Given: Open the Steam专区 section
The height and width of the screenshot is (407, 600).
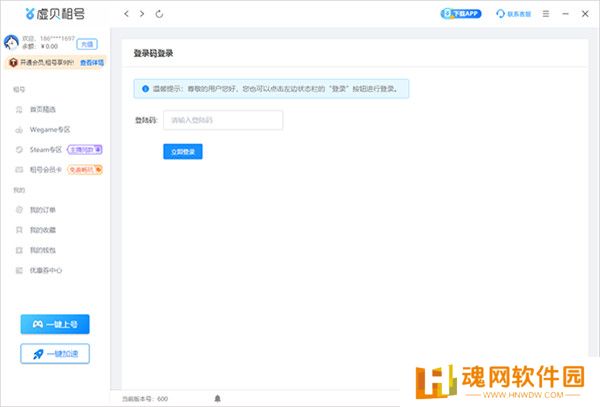Looking at the screenshot, I should (x=46, y=150).
